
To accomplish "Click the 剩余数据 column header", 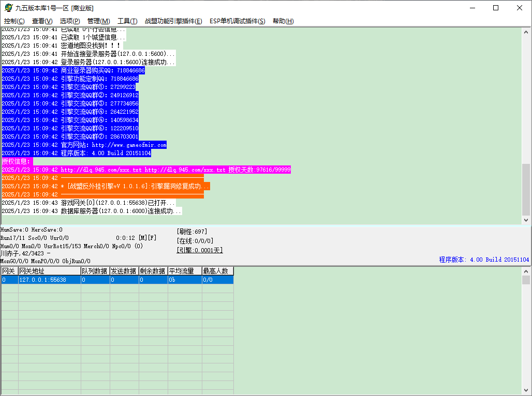I will (153, 271).
